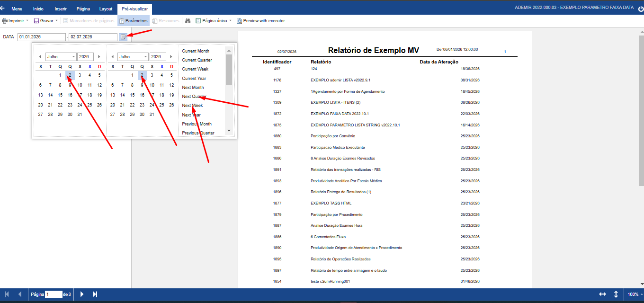Go to the next page arrow
Viewport: 644px width, 303px height.
pos(82,294)
